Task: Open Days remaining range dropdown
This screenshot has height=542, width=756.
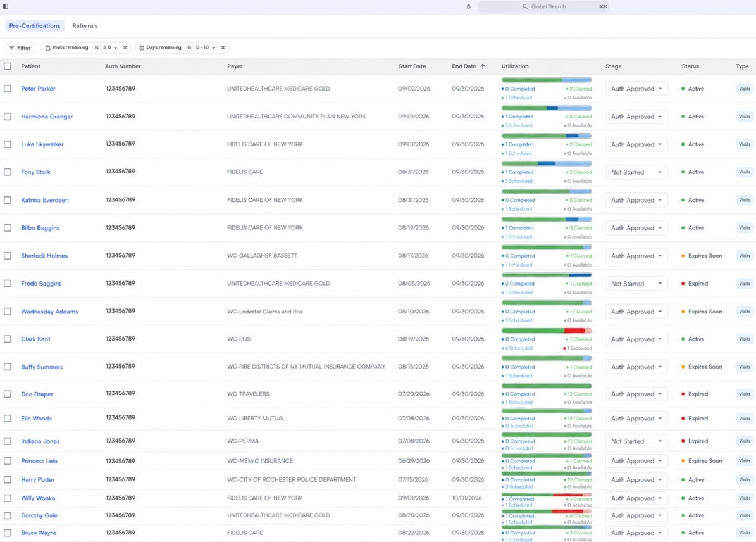Action: point(206,47)
